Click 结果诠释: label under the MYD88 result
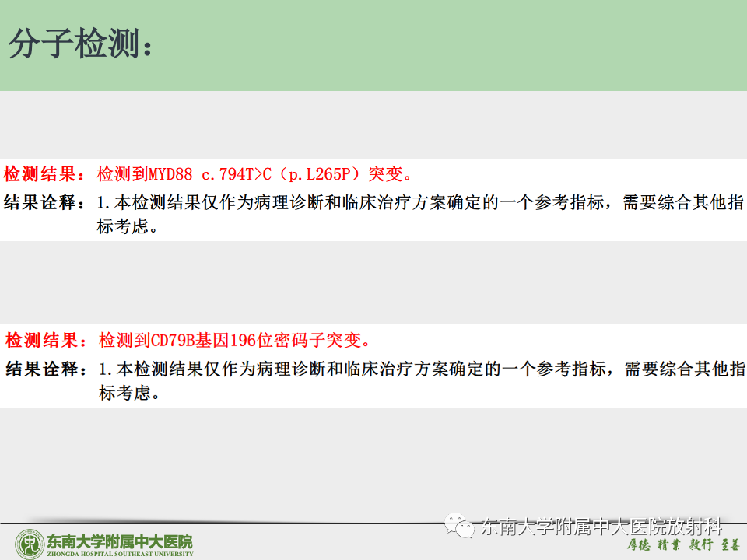Viewport: 747px width, 560px height. point(44,202)
